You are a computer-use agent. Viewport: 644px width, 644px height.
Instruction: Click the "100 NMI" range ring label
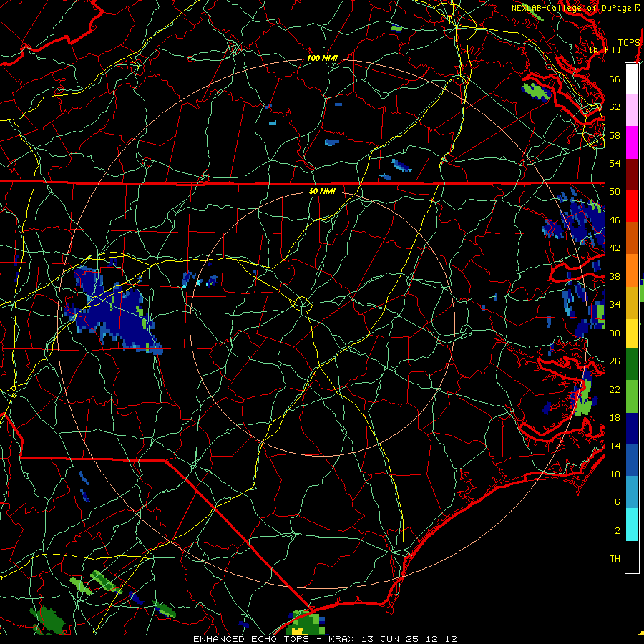(x=323, y=59)
